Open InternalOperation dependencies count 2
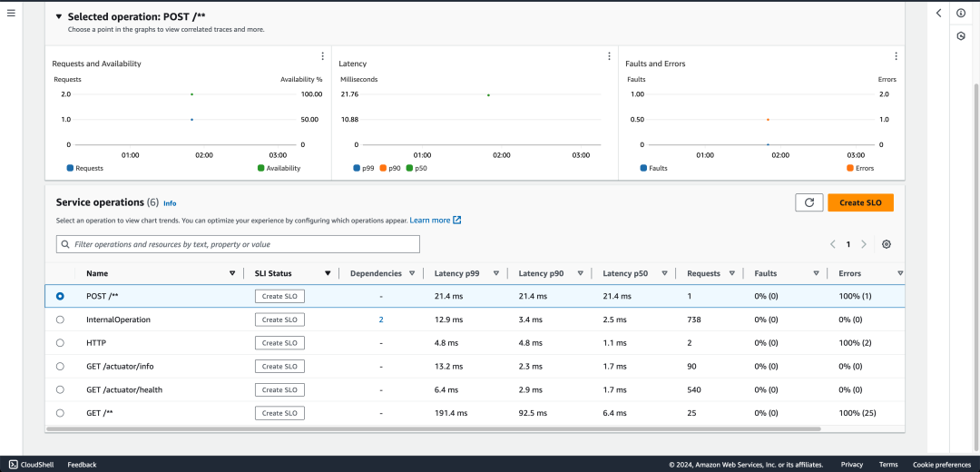980x472 pixels. tap(380, 320)
